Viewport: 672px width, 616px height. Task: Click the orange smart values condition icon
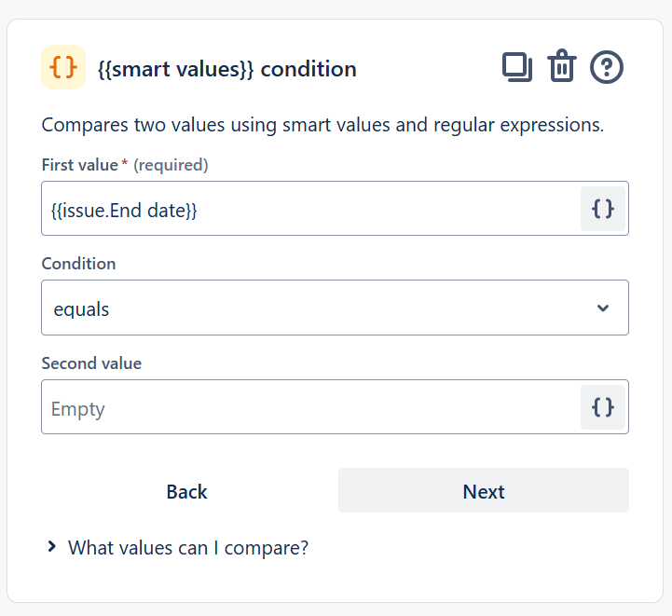point(63,67)
